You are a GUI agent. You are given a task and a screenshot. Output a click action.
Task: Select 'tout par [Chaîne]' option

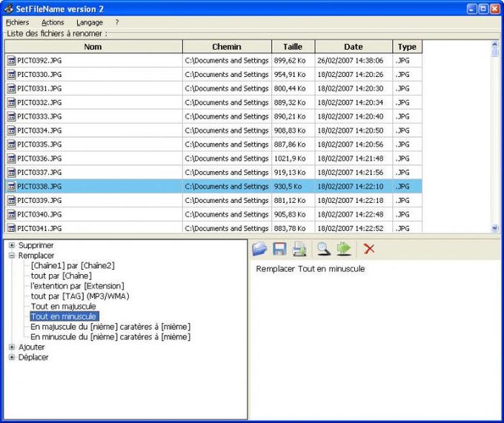[x=61, y=276]
